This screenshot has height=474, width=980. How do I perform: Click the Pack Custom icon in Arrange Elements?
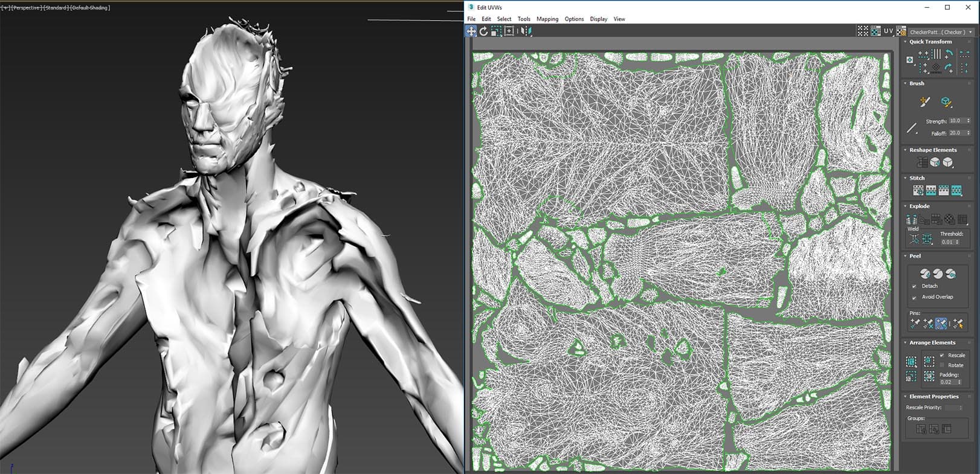tap(911, 362)
